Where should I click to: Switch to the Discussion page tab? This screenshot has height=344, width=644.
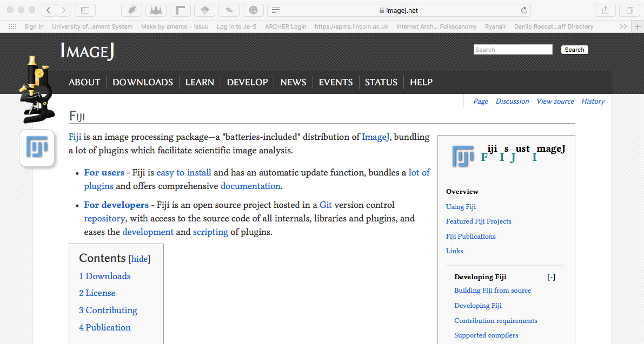(512, 101)
